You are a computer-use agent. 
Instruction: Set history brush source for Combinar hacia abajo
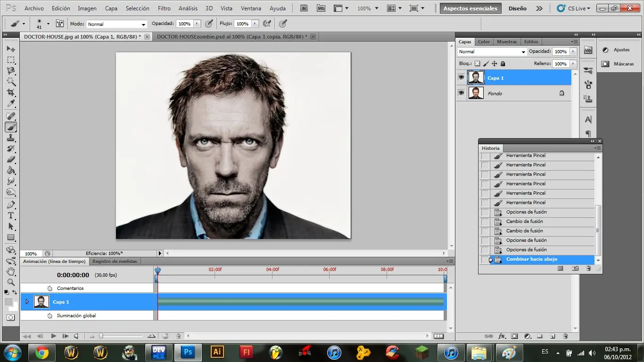(485, 259)
